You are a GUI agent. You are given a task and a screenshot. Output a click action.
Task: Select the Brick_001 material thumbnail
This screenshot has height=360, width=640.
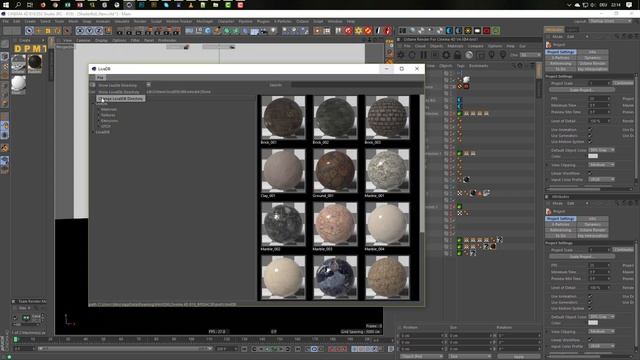point(283,118)
